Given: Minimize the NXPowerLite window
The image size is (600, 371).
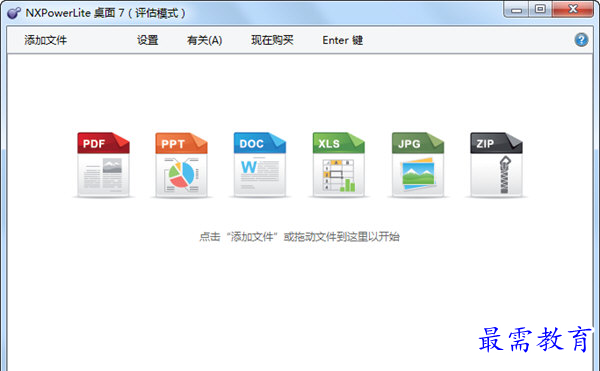Looking at the screenshot, I should pyautogui.click(x=516, y=9).
